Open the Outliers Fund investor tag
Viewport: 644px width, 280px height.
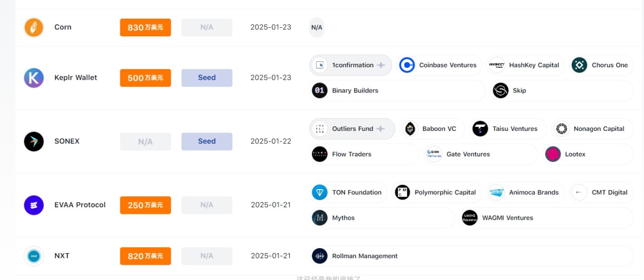352,129
